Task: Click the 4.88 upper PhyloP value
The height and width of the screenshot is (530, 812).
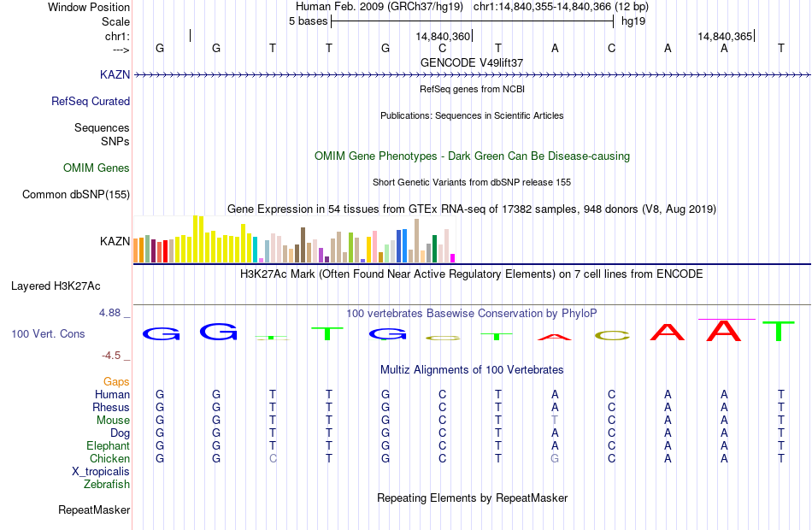Action: coord(109,312)
